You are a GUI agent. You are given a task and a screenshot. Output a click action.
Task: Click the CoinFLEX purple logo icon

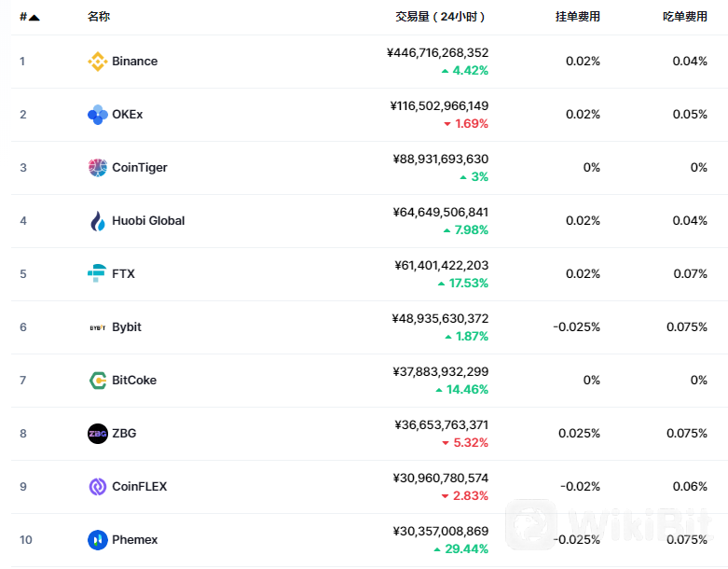click(x=97, y=487)
